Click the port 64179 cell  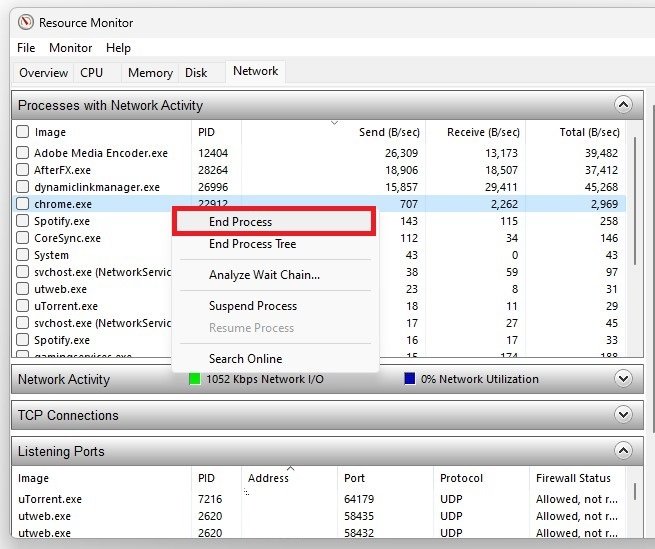(359, 499)
